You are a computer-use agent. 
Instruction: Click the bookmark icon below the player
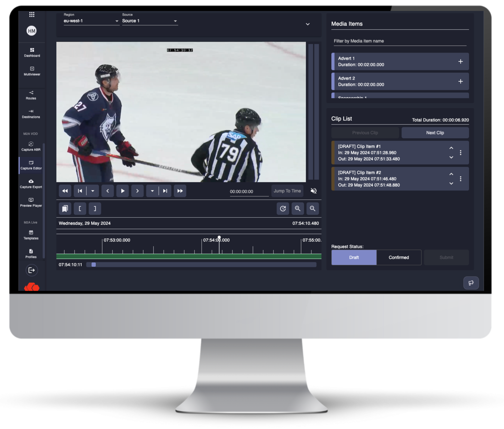(x=65, y=209)
